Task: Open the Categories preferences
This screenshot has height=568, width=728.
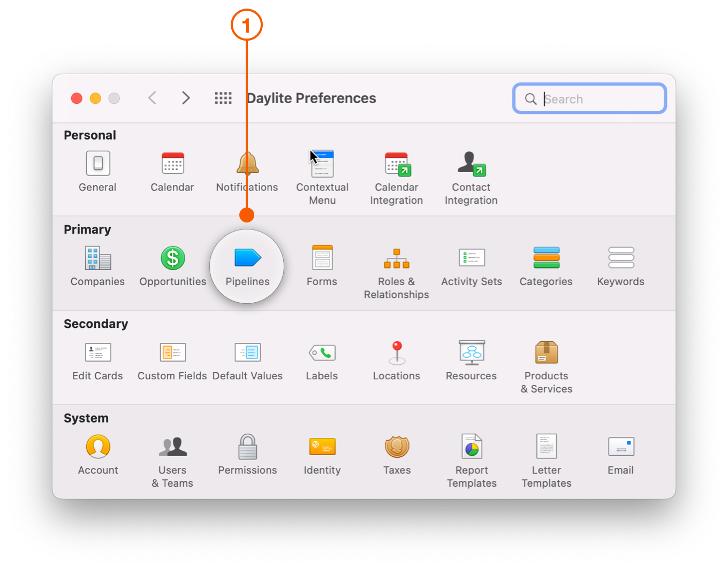Action: 546,258
